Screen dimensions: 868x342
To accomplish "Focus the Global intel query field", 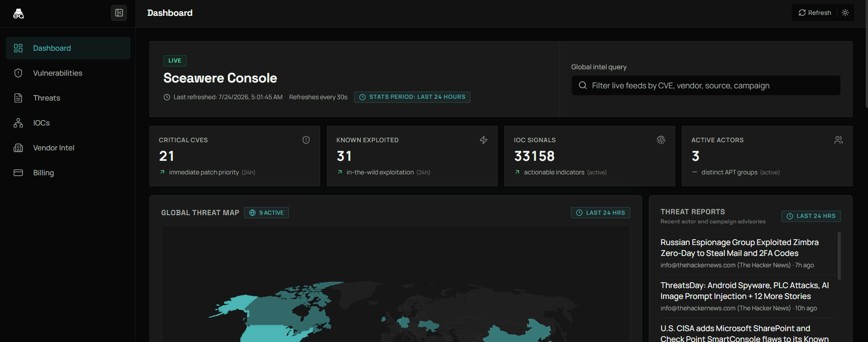I will pyautogui.click(x=706, y=86).
